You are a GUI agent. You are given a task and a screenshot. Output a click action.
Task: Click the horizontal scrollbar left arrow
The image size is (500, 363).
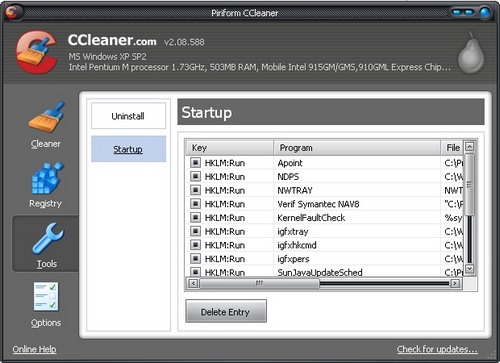pos(193,283)
